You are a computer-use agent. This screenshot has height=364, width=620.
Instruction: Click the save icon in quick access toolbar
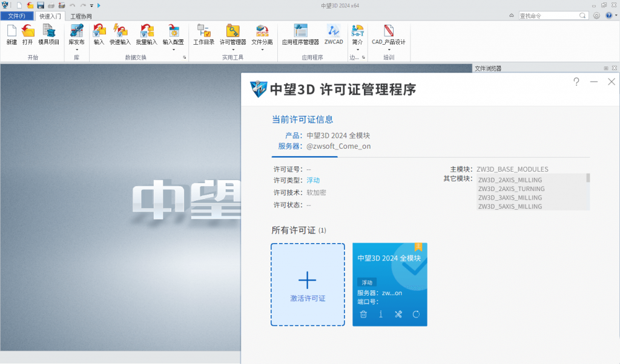pyautogui.click(x=41, y=5)
